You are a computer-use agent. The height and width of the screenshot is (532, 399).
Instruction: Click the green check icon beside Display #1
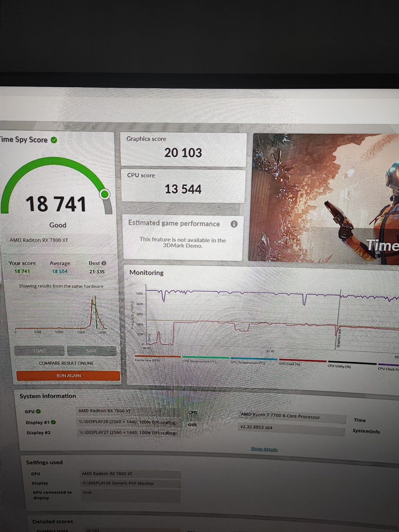[53, 422]
